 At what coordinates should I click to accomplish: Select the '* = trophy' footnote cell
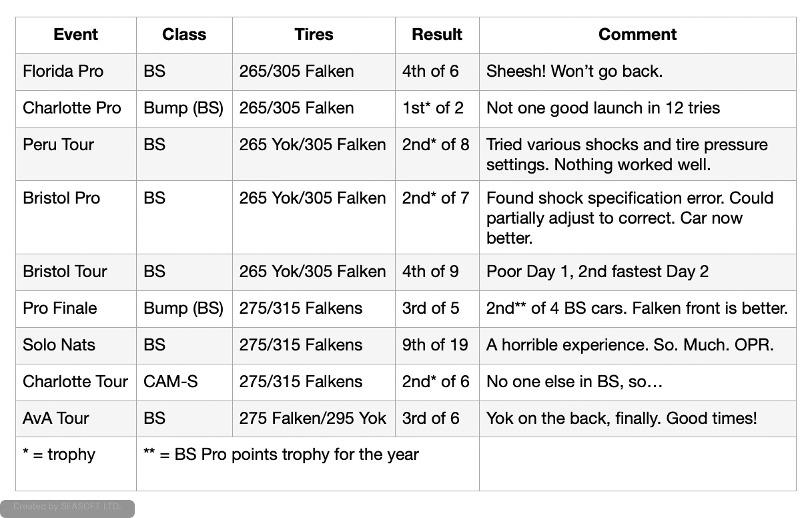[x=59, y=455]
